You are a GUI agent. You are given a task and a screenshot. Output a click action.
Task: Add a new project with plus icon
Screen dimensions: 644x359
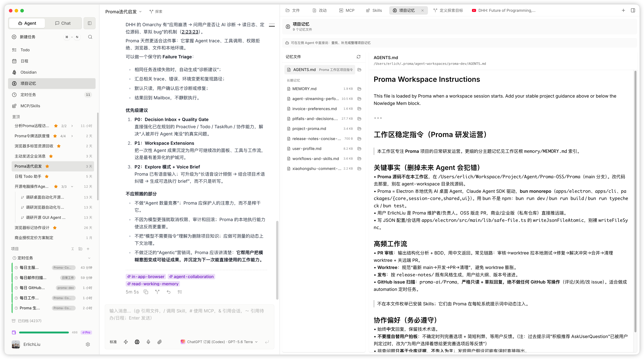(x=88, y=249)
